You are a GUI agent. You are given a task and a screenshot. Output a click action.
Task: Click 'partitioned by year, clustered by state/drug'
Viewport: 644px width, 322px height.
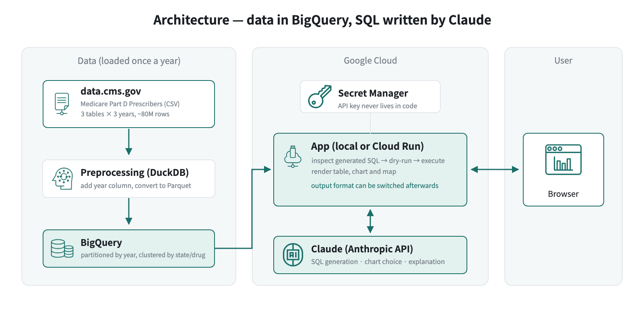[x=143, y=255]
